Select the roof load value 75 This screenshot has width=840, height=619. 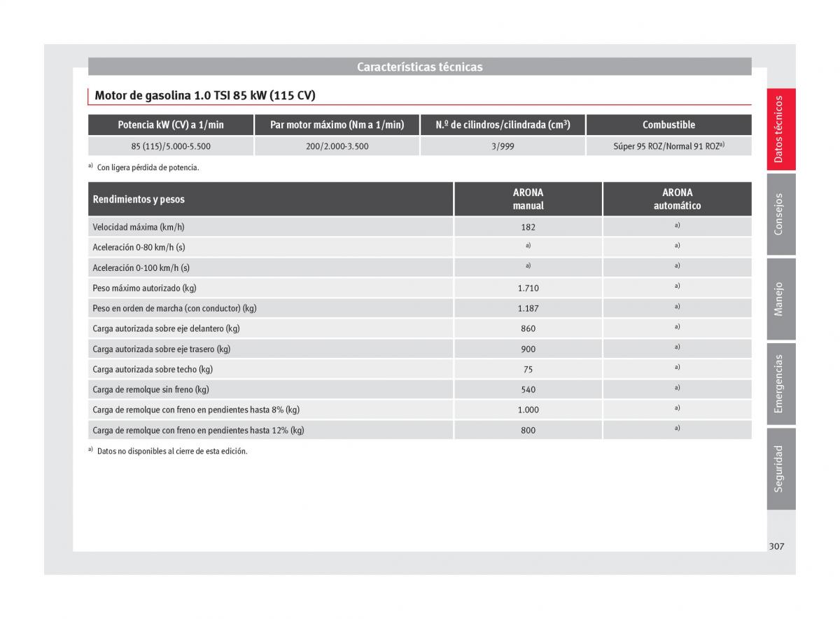tap(528, 369)
